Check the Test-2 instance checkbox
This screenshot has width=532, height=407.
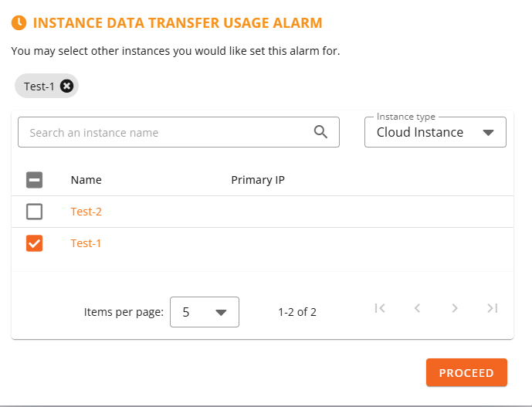pos(34,212)
